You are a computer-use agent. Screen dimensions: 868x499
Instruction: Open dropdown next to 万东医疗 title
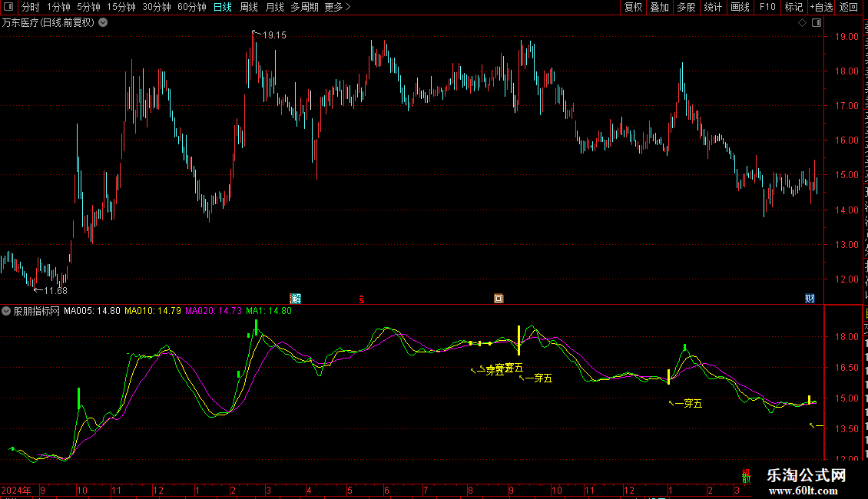tap(103, 23)
